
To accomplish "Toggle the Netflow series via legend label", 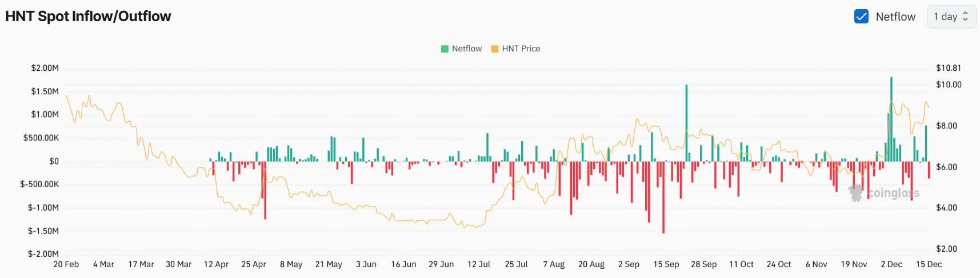I will tap(466, 49).
